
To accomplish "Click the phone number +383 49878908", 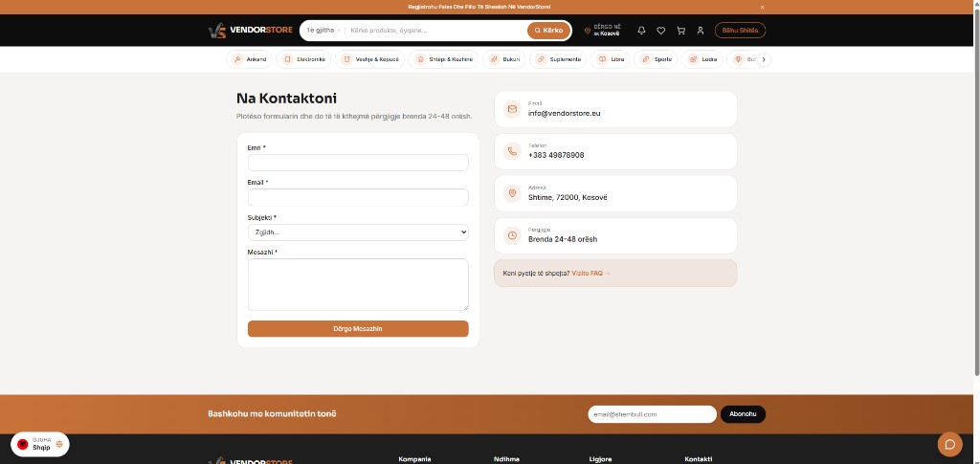I will (x=556, y=156).
